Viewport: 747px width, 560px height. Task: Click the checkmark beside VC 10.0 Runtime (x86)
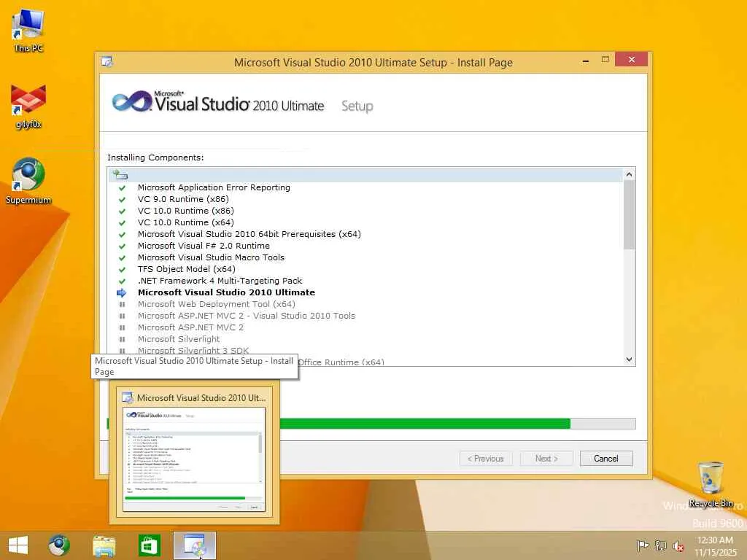pos(122,211)
